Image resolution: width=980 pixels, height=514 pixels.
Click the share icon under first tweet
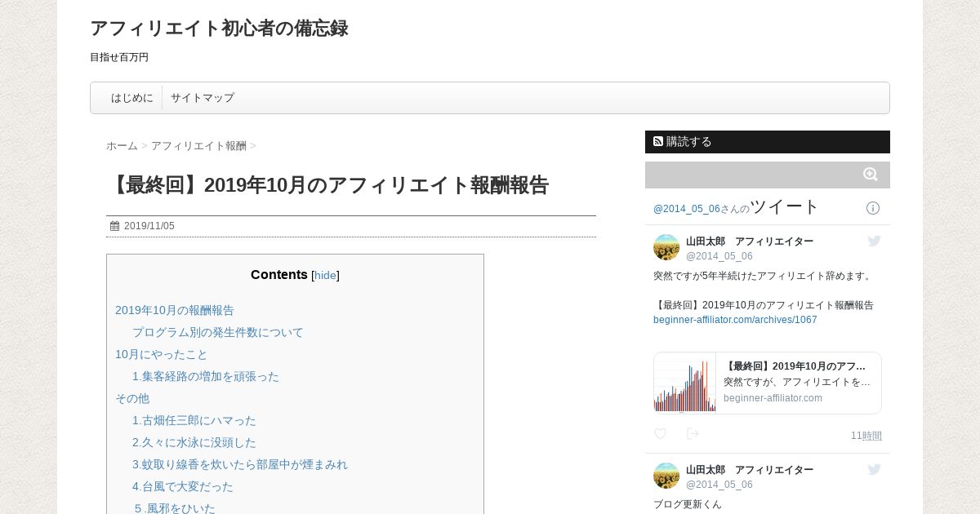(x=693, y=434)
